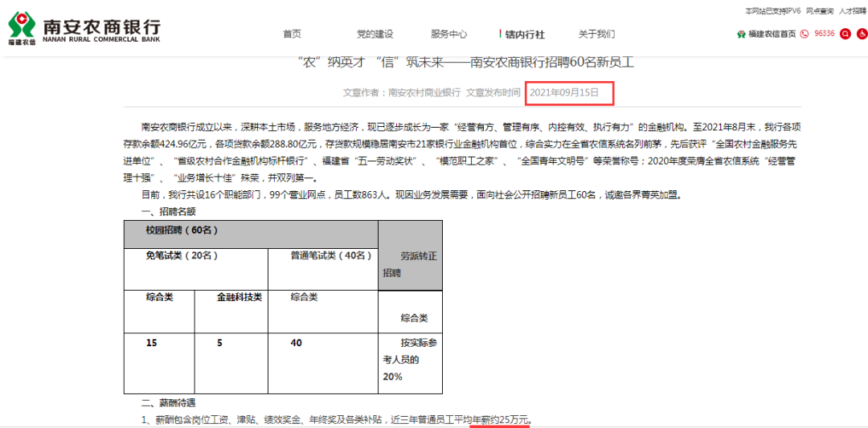Open the 服务中心 menu item
The width and height of the screenshot is (868, 428).
449,35
